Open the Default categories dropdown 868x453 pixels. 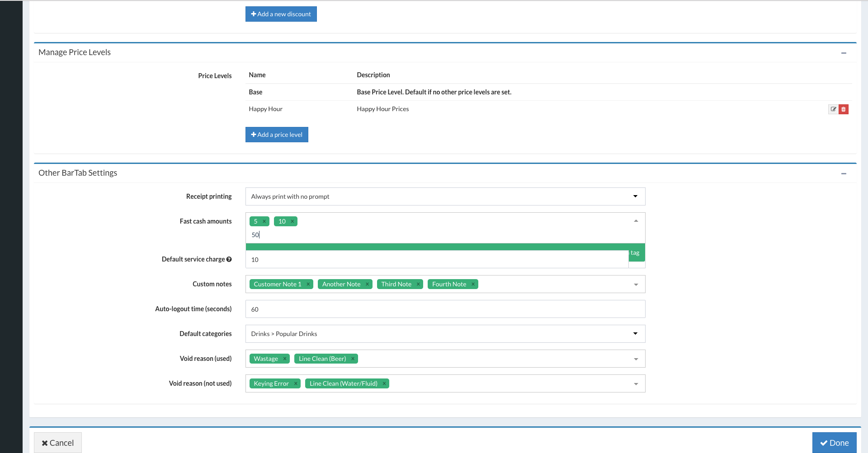point(445,334)
